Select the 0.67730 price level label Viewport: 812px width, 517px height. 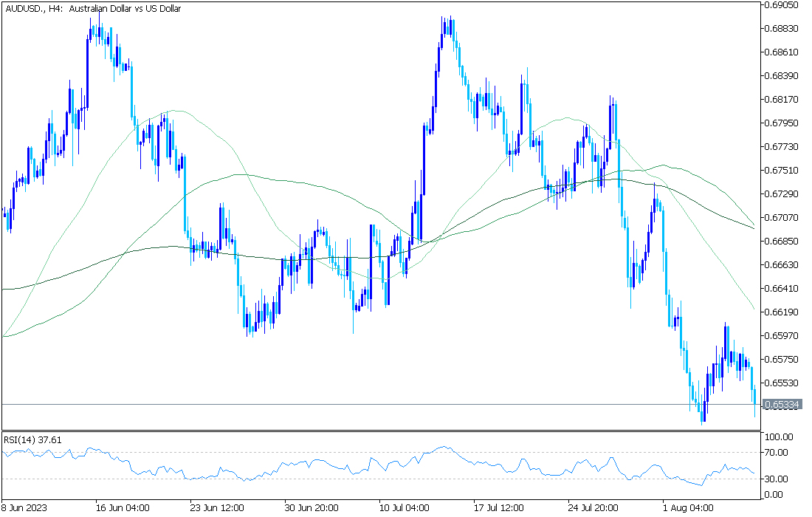pos(782,147)
